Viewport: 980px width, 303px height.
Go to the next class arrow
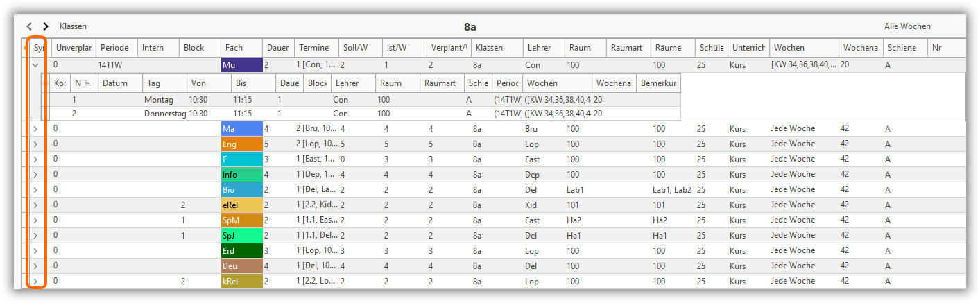tap(46, 26)
